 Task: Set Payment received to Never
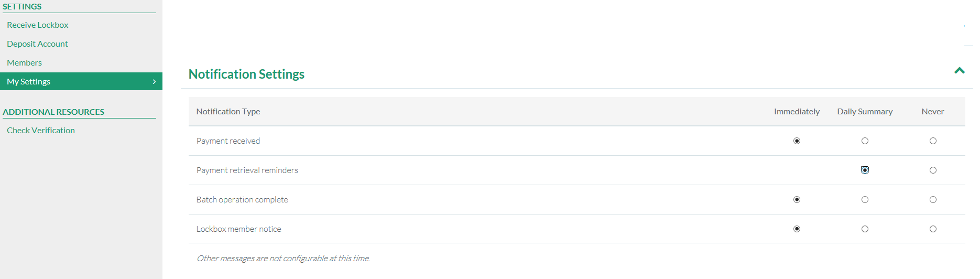tap(933, 141)
